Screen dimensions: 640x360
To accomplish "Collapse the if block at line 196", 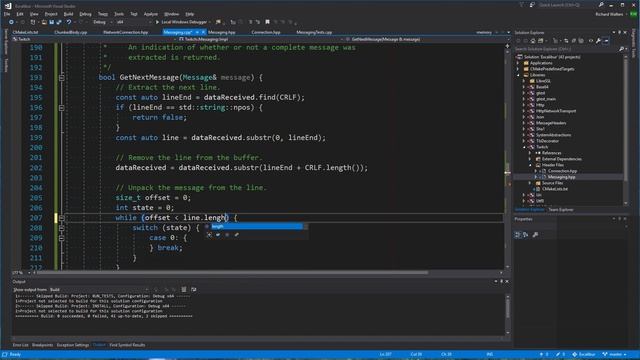I will click(x=62, y=108).
